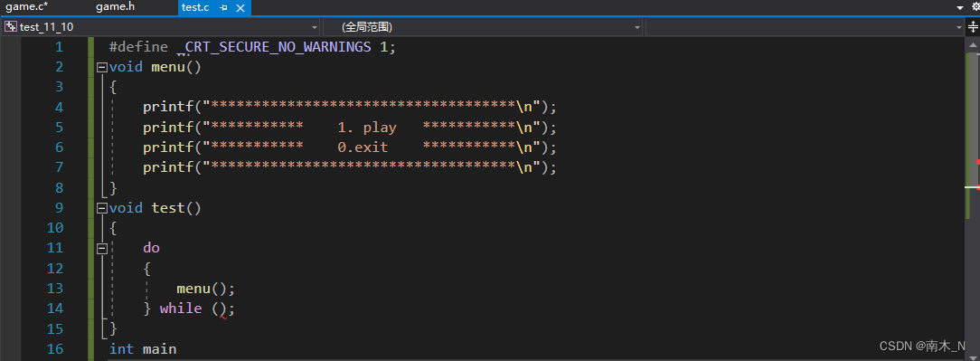Switch to the game.h tab
This screenshot has height=361, width=980.
coord(115,7)
